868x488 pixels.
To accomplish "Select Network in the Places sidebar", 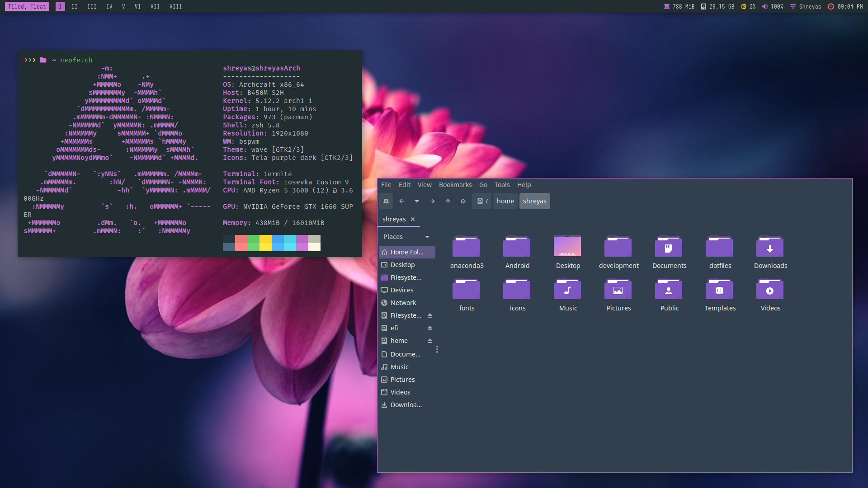I will pos(403,303).
